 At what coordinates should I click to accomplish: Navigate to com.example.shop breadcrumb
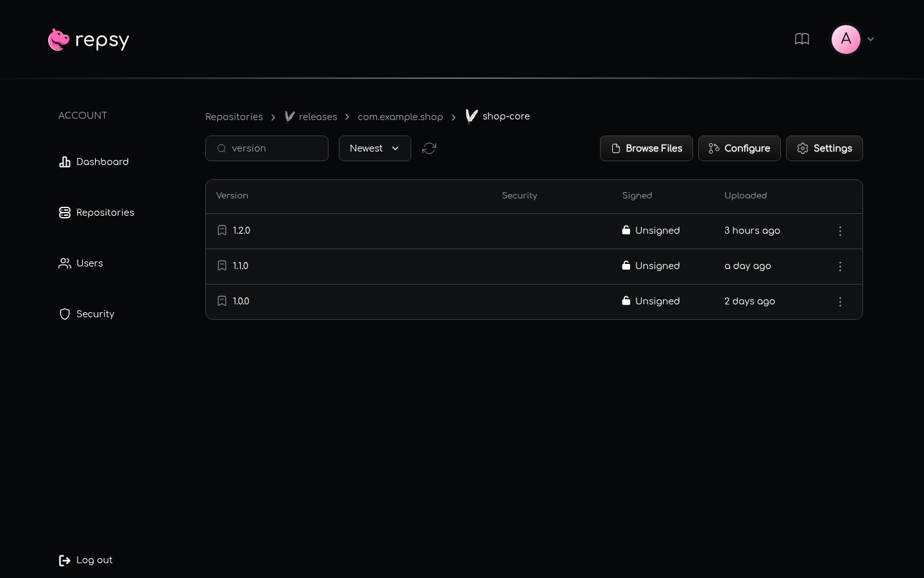click(400, 117)
